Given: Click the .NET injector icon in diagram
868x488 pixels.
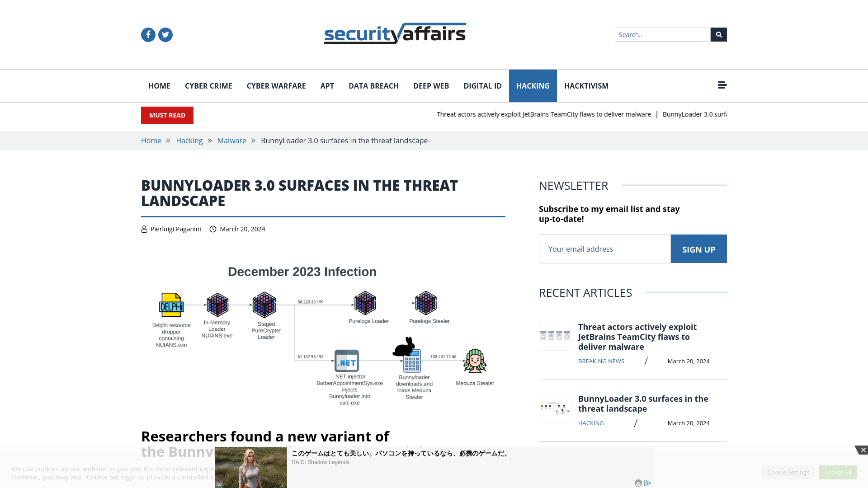Looking at the screenshot, I should (347, 361).
